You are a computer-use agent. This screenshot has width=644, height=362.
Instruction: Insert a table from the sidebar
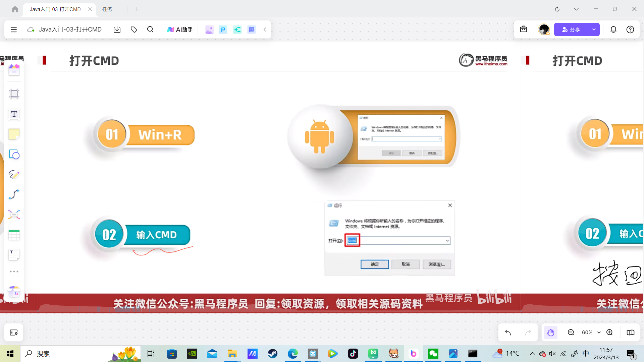pyautogui.click(x=14, y=235)
